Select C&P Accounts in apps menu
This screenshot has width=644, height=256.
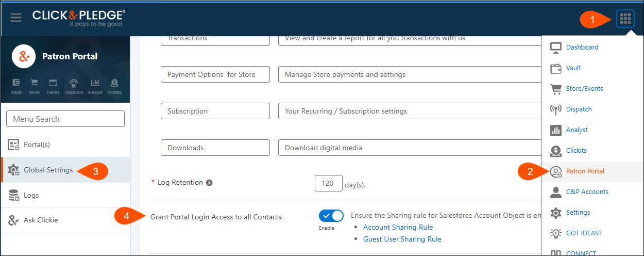click(x=587, y=191)
